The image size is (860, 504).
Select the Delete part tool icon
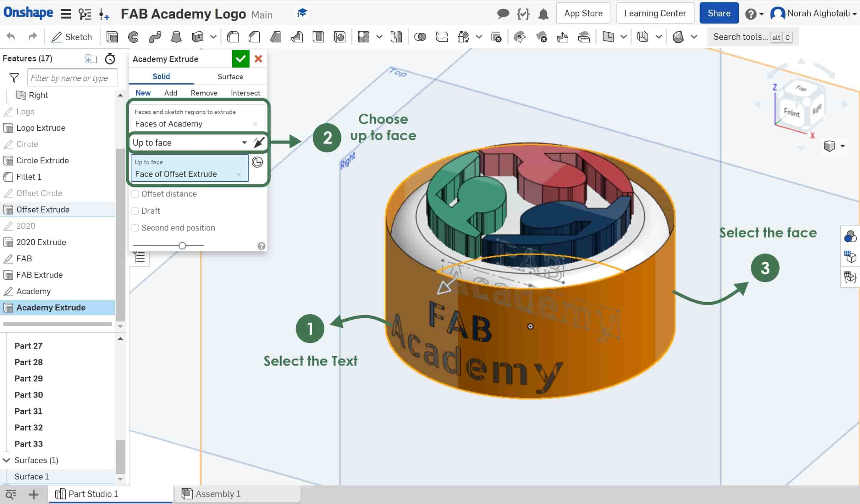tap(496, 36)
